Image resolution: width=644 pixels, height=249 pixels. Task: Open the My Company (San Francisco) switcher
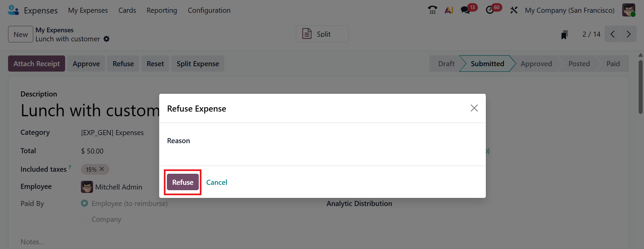pos(569,10)
